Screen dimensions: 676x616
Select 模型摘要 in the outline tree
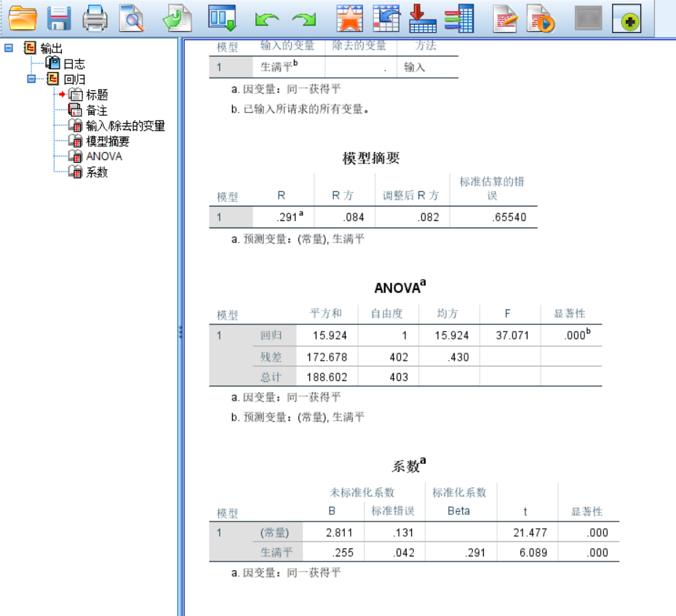coord(108,141)
